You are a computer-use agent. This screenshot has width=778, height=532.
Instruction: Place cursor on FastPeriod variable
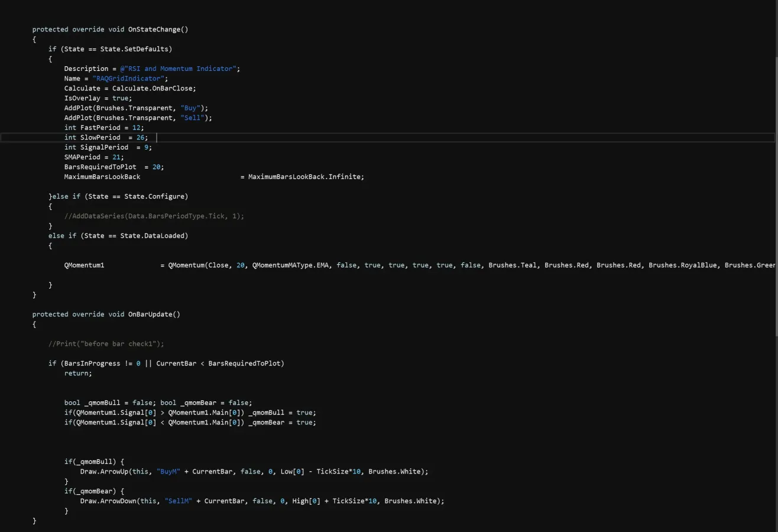point(103,128)
